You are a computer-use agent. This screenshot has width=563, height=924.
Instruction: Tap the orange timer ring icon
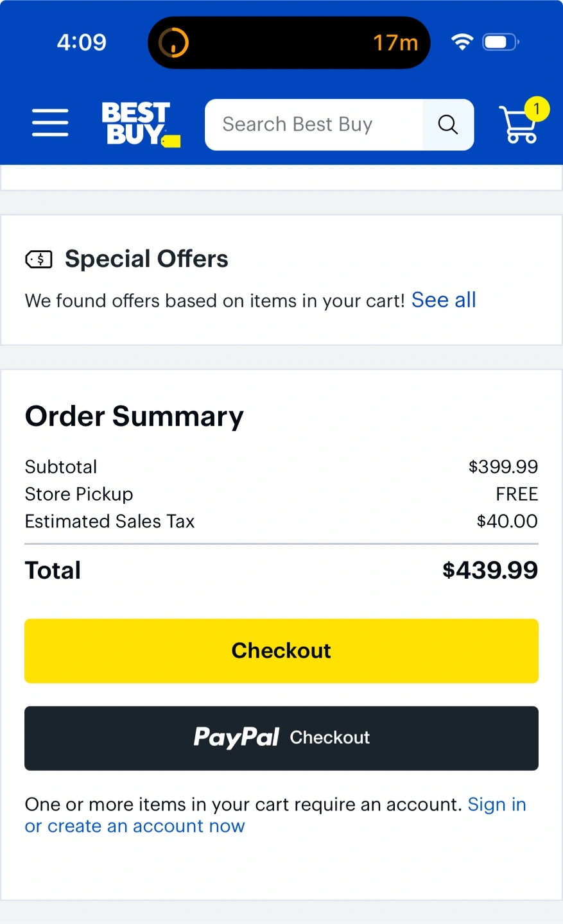pyautogui.click(x=174, y=43)
